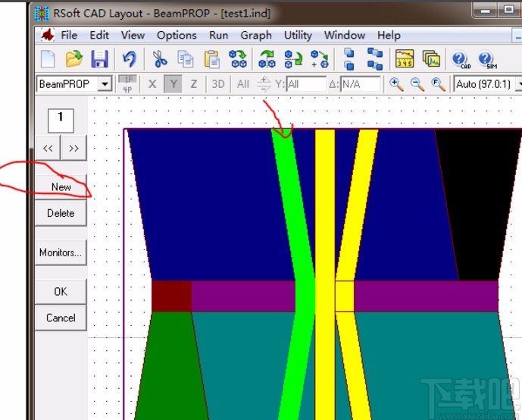Click the New file icon
The height and width of the screenshot is (420, 522).
click(x=48, y=58)
